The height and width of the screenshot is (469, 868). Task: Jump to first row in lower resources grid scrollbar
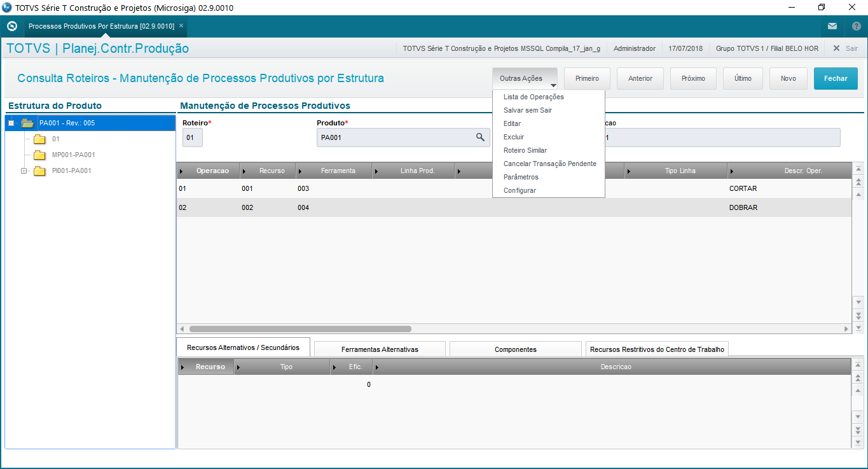pyautogui.click(x=858, y=365)
